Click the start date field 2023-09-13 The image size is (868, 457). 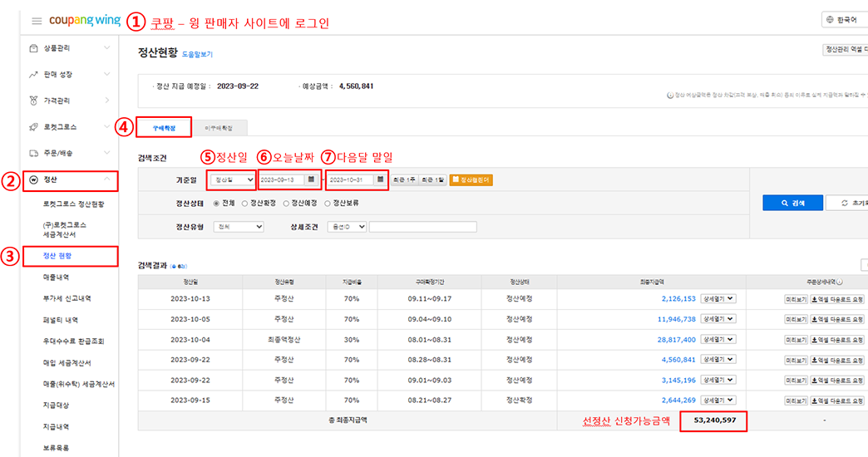[282, 179]
